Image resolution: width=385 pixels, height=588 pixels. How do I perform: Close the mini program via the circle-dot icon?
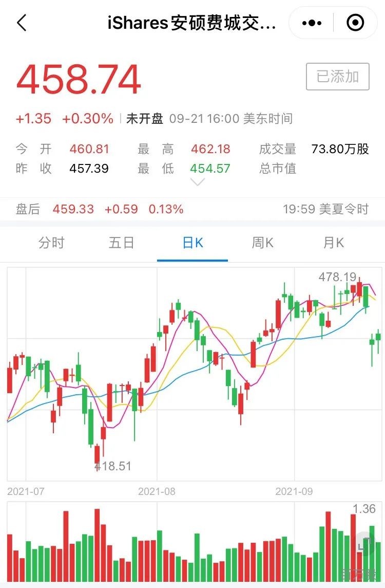(x=355, y=23)
